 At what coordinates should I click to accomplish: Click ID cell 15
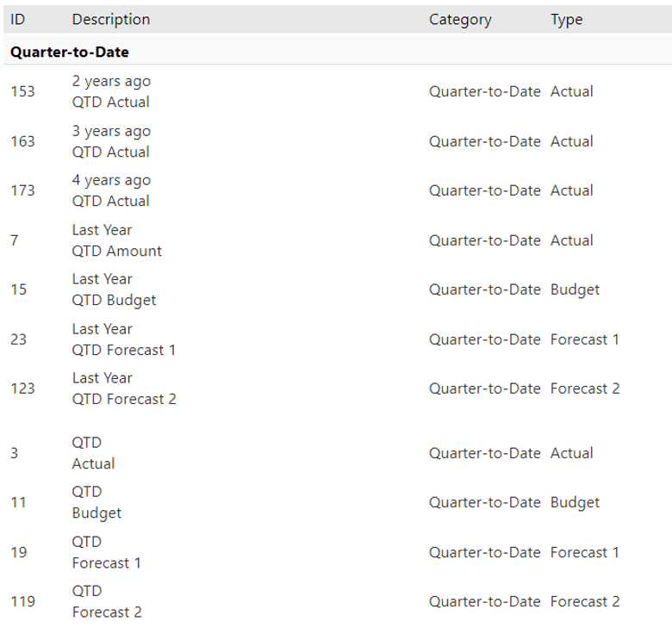(x=18, y=289)
